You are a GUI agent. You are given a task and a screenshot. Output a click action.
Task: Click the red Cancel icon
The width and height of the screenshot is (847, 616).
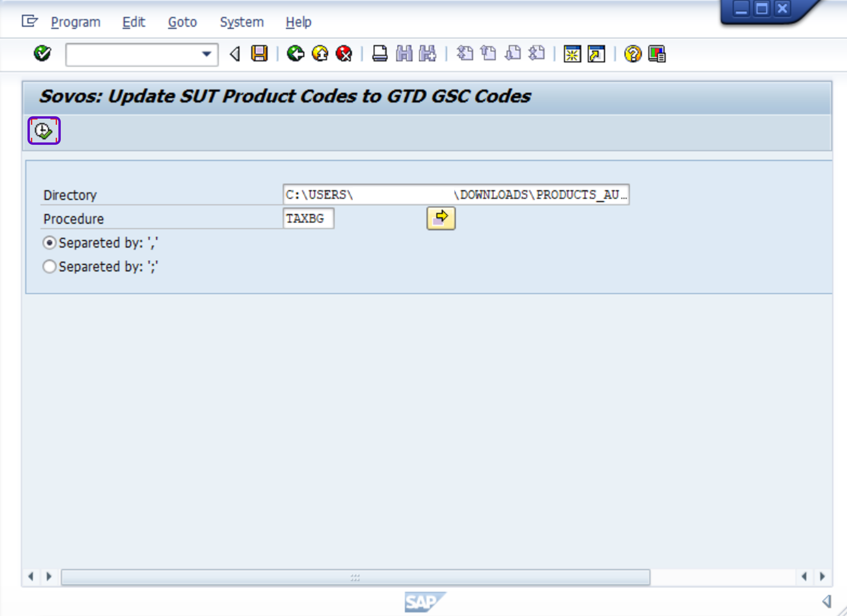[x=344, y=53]
